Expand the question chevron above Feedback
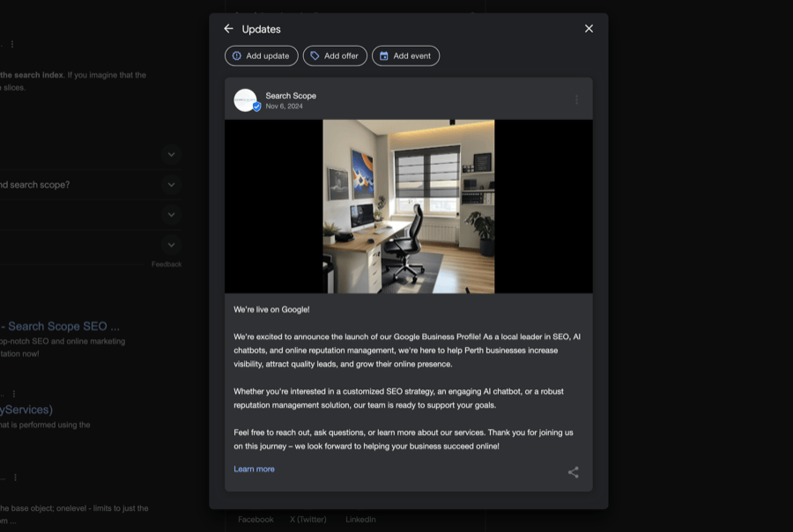 172,245
